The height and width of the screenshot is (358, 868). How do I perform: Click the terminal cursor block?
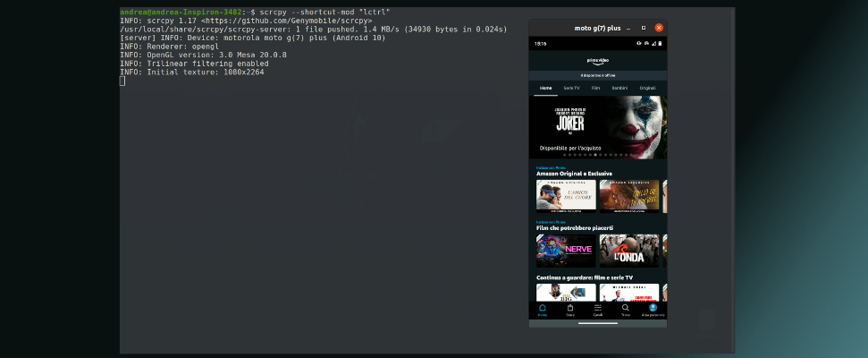coord(122,81)
